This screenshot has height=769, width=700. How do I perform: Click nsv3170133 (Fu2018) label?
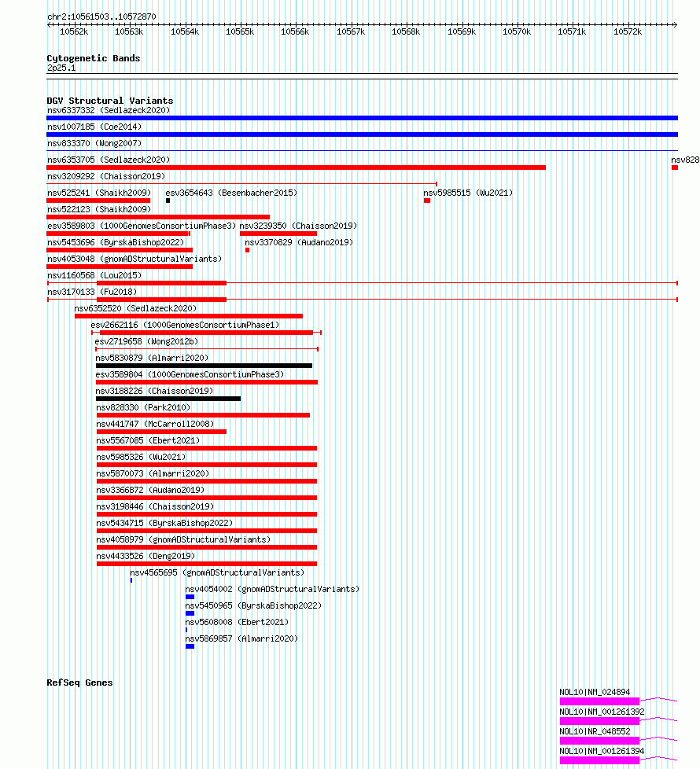(x=92, y=292)
